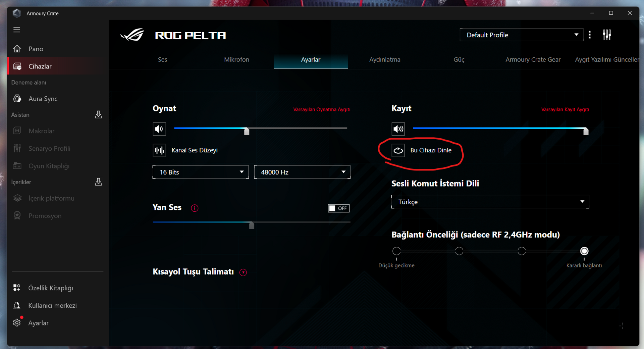Show Yan Ses info icon

[x=195, y=208]
